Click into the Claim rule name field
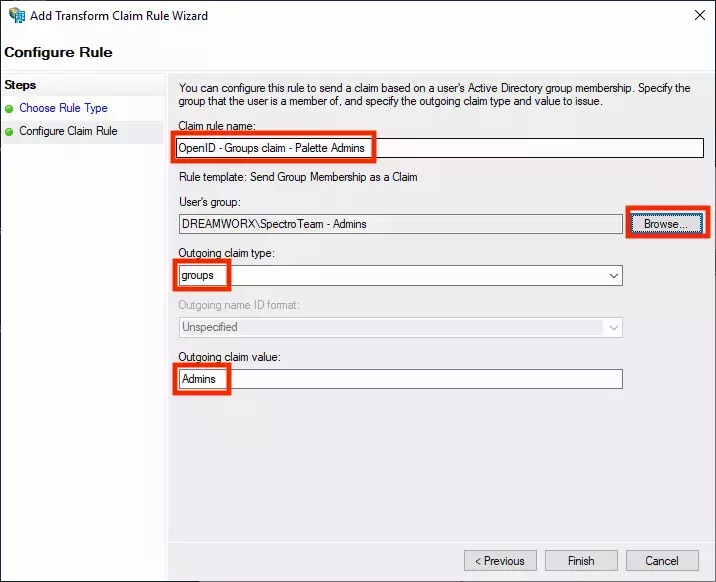This screenshot has height=582, width=716. point(440,149)
